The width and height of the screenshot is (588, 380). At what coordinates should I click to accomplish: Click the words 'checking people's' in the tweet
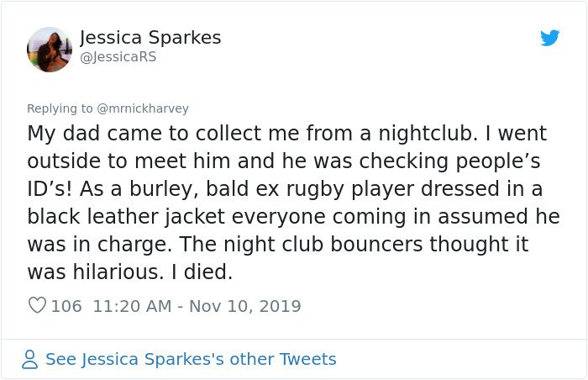coord(449,161)
